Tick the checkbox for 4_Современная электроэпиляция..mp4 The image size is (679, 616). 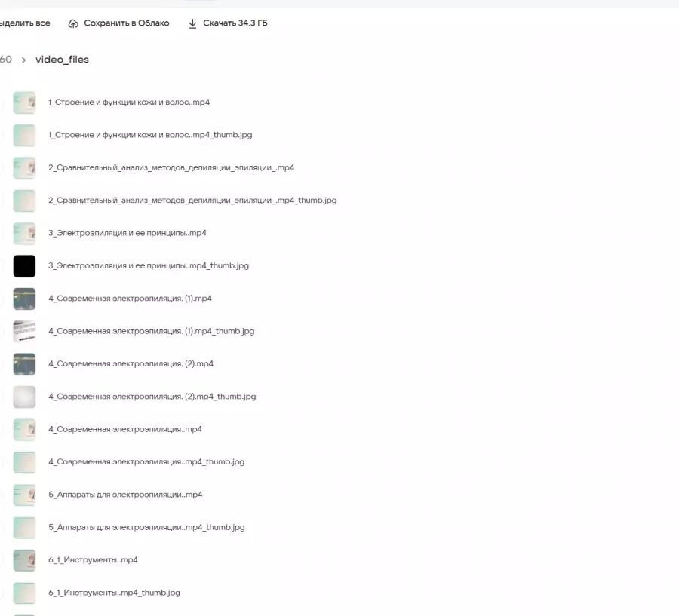pyautogui.click(x=2, y=430)
